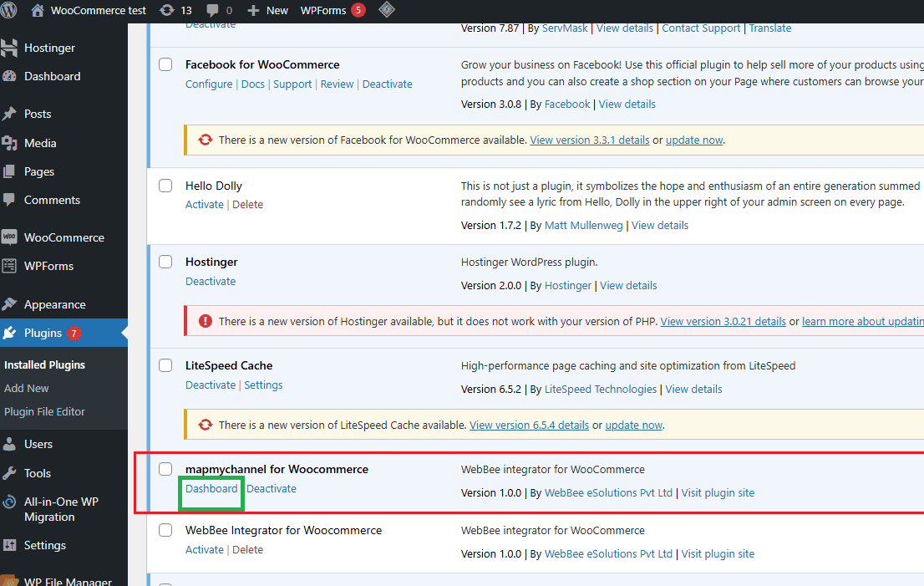Viewport: 924px width, 586px height.
Task: Expand the WooCommerce sidebar menu
Action: (x=63, y=237)
